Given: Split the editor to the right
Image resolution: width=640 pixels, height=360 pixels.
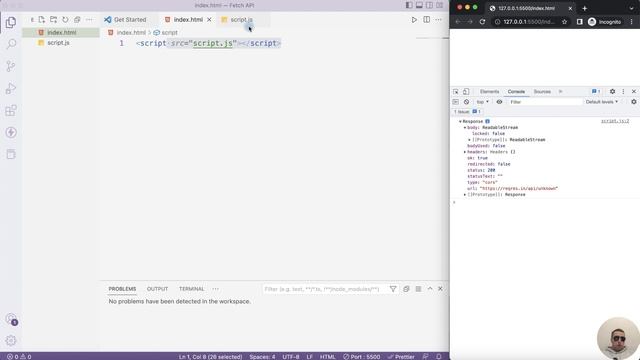Looking at the screenshot, I should click(x=426, y=20).
